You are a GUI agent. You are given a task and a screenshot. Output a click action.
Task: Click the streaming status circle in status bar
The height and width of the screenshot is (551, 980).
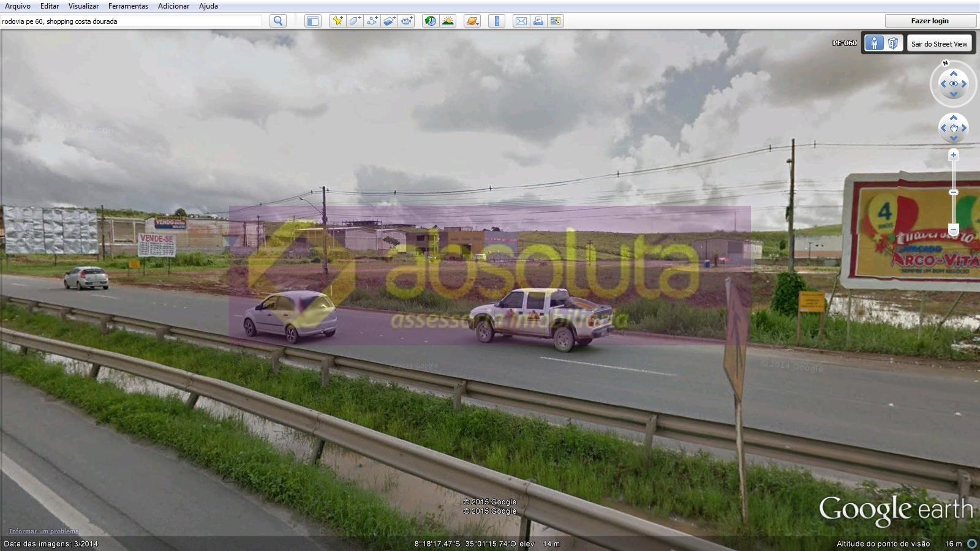(x=971, y=544)
